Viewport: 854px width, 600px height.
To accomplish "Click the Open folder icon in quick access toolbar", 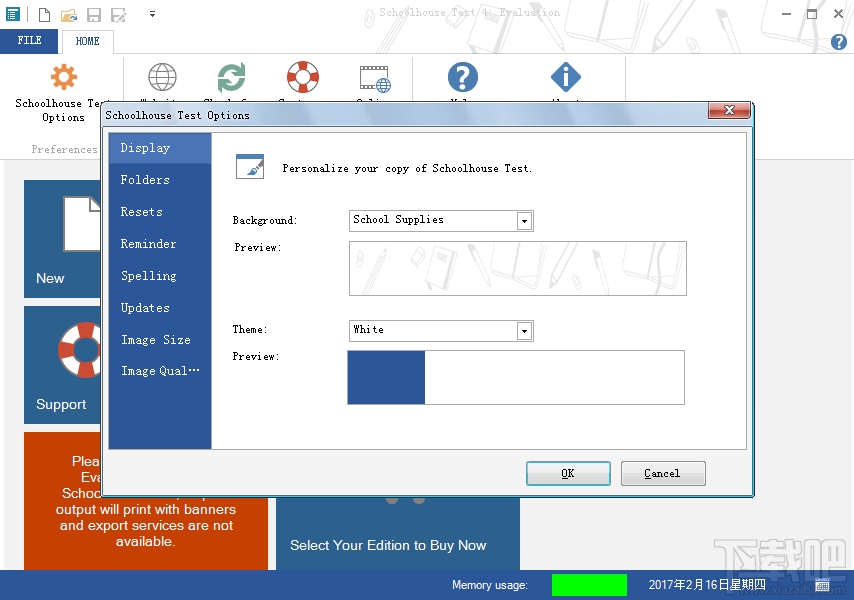I will coord(69,15).
